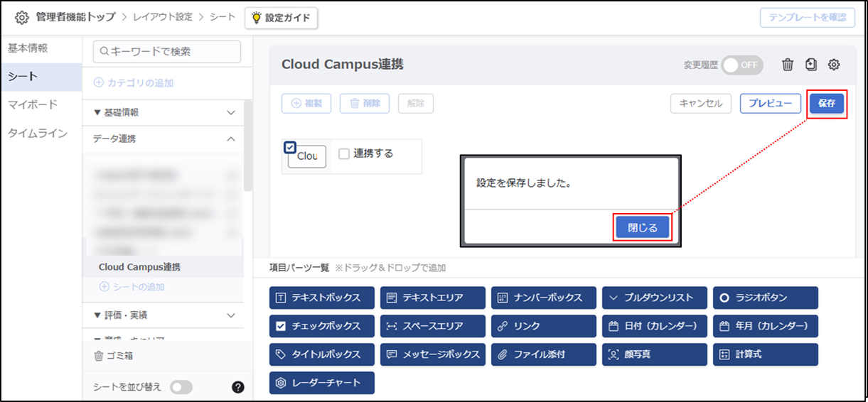Viewport: 868px width, 402px height.
Task: Click the Cloud Campus連携 sheet title
Action: [x=343, y=64]
